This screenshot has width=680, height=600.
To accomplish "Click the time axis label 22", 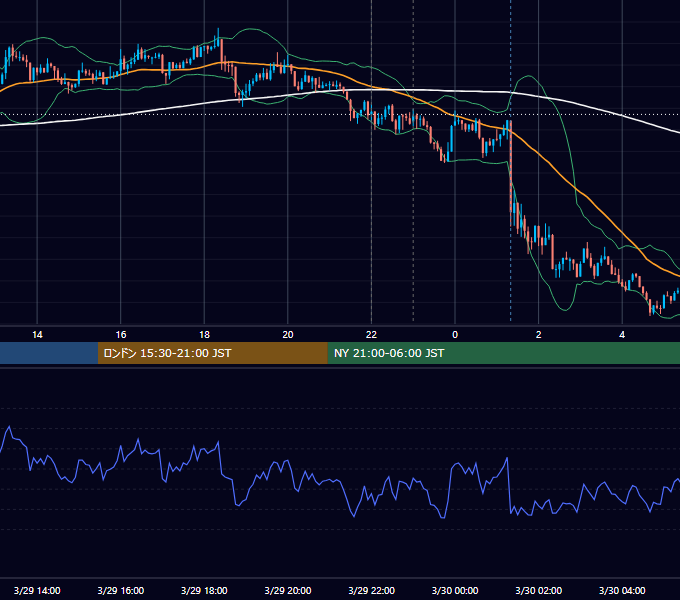I will point(371,335).
